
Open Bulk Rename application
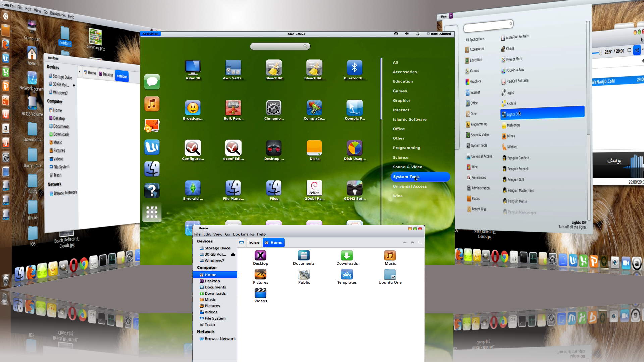pyautogui.click(x=233, y=108)
